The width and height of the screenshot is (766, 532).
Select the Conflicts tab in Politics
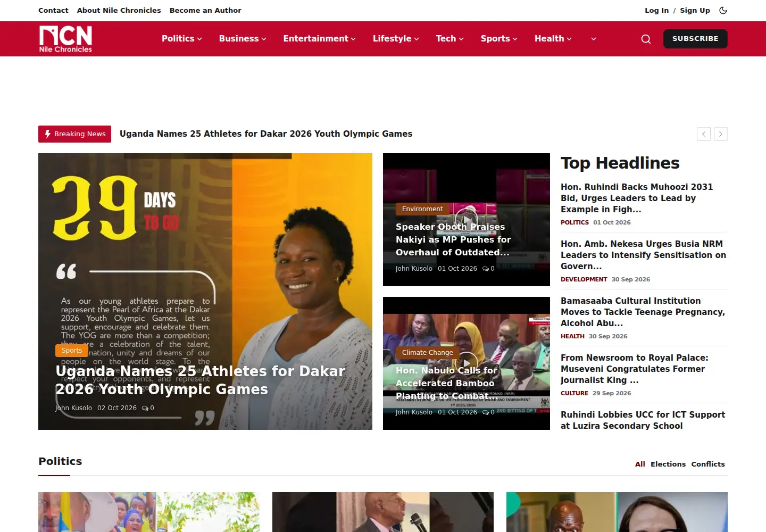pyautogui.click(x=708, y=464)
